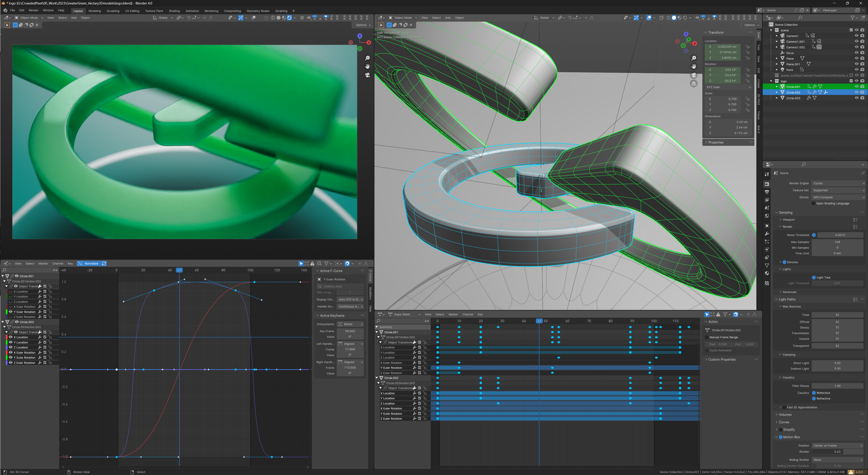The image size is (868, 475).
Task: Expand Properties section in viewport sidebar
Action: (729, 142)
